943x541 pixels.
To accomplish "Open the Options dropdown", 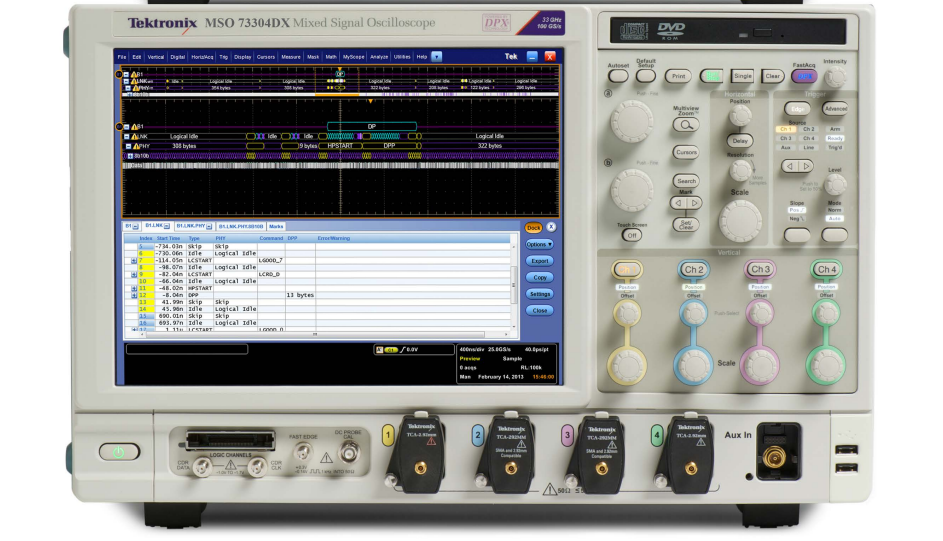I will click(x=539, y=245).
